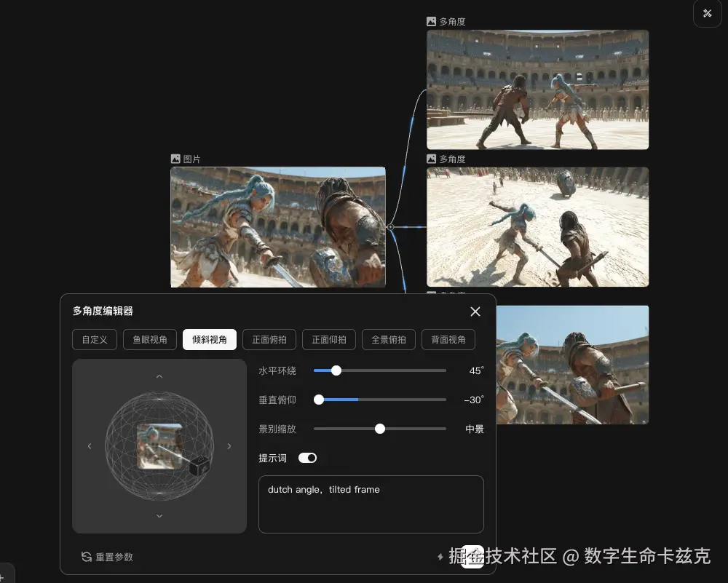Click image icon of top 多角度 node

431,22
